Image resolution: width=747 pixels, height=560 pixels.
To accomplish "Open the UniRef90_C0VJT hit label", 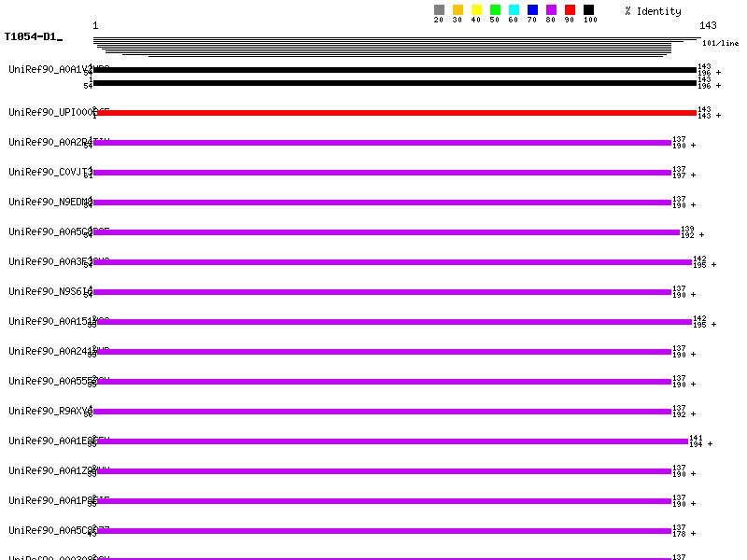I will point(49,172).
